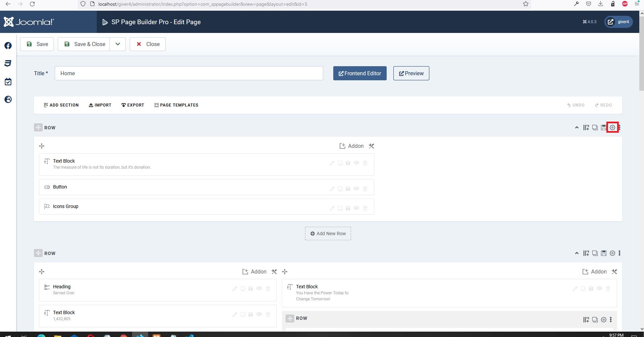
Task: Open the three-dot menu of the ROW containing Heading
Action: pos(619,253)
